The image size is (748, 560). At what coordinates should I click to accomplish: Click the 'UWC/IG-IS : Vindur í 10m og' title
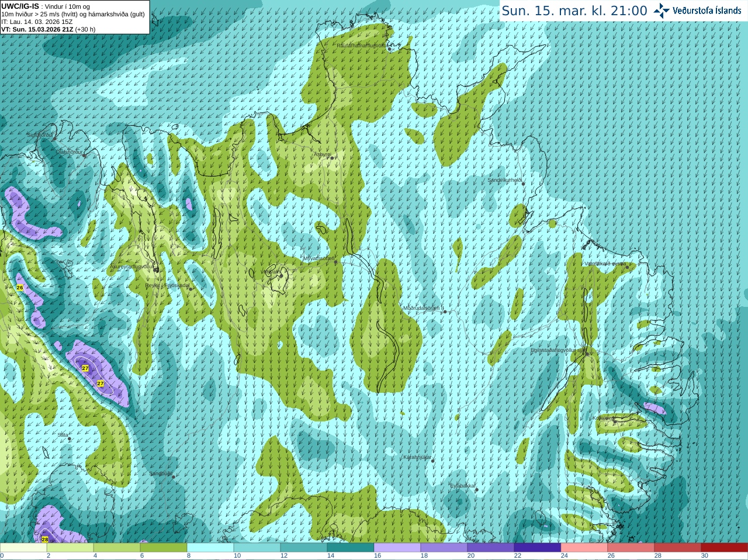46,6
